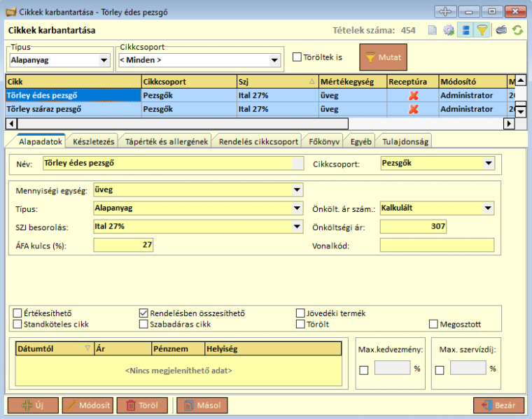The width and height of the screenshot is (532, 419).
Task: Click the table scroll up arrow
Action: (x=521, y=80)
